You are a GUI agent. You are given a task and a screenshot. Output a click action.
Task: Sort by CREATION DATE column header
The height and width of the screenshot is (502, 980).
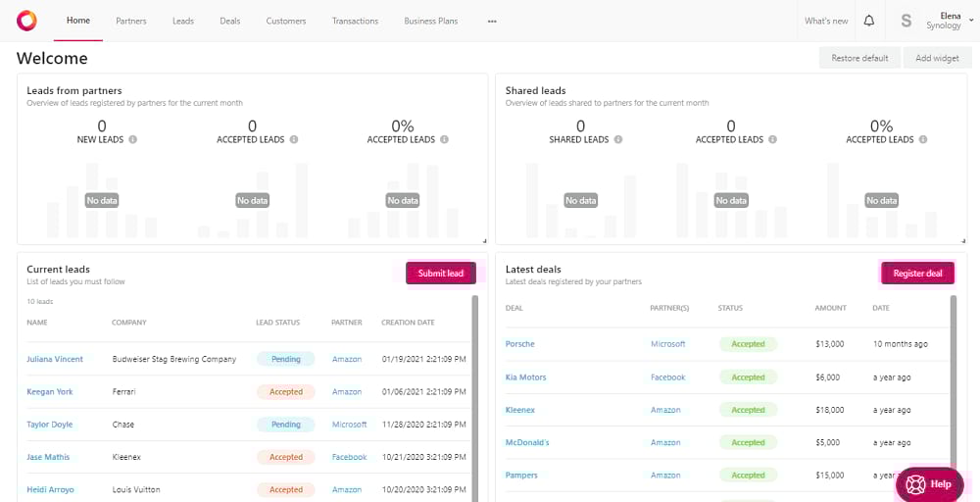coord(408,323)
